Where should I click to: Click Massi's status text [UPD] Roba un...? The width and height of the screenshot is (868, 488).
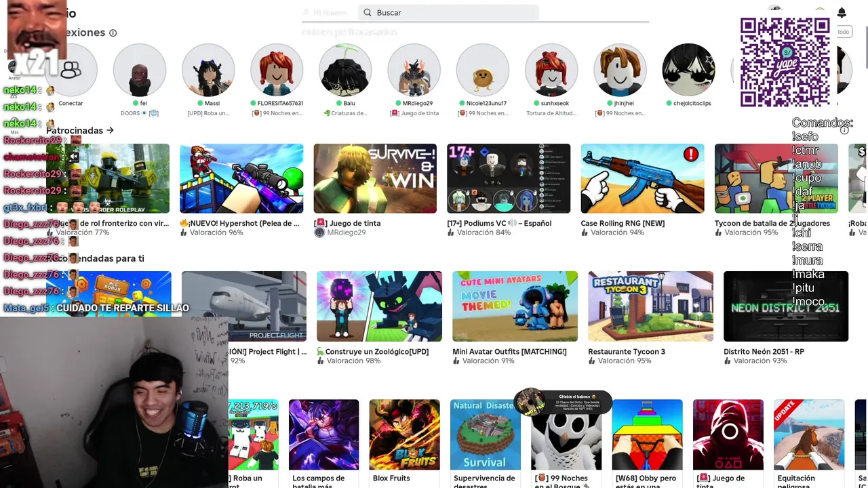(x=208, y=113)
